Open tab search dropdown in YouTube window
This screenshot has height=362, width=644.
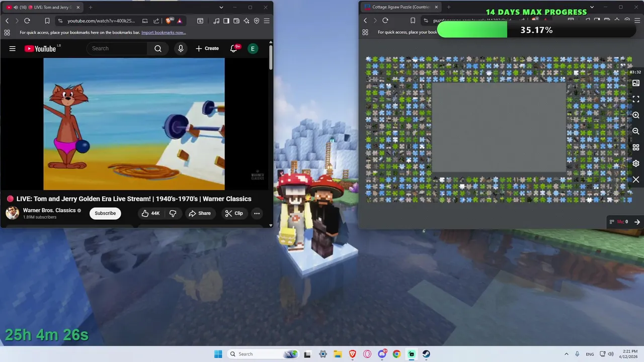[221, 8]
